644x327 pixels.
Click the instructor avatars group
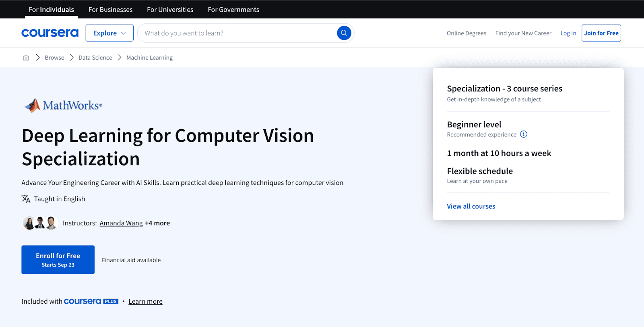(x=40, y=223)
